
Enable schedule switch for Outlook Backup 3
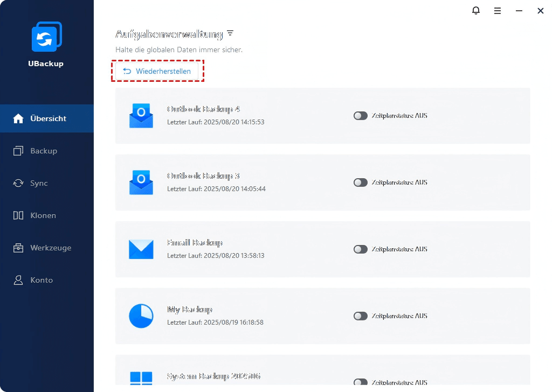[360, 183]
